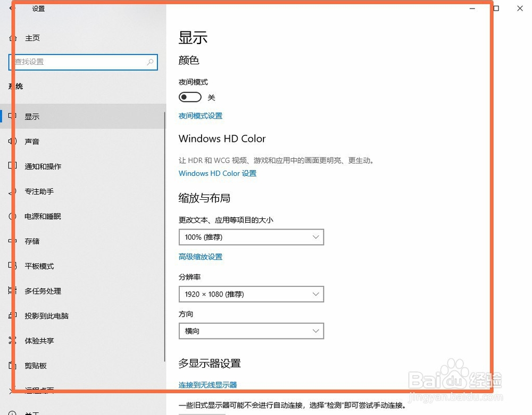Open the scaling percentage dropdown showing 100%
Image resolution: width=532 pixels, height=415 pixels.
click(251, 237)
